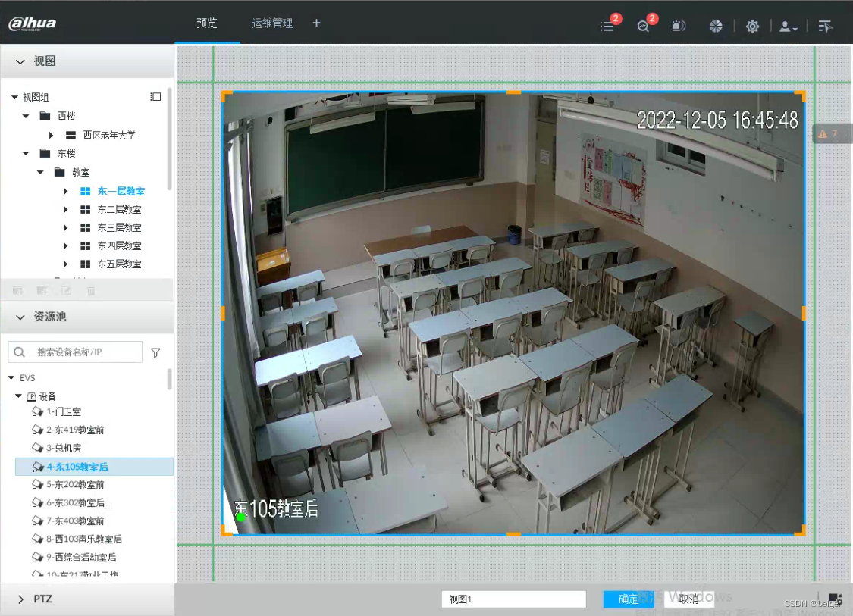Select the 西楼 folder
Screen dimensions: 853x616
point(67,116)
